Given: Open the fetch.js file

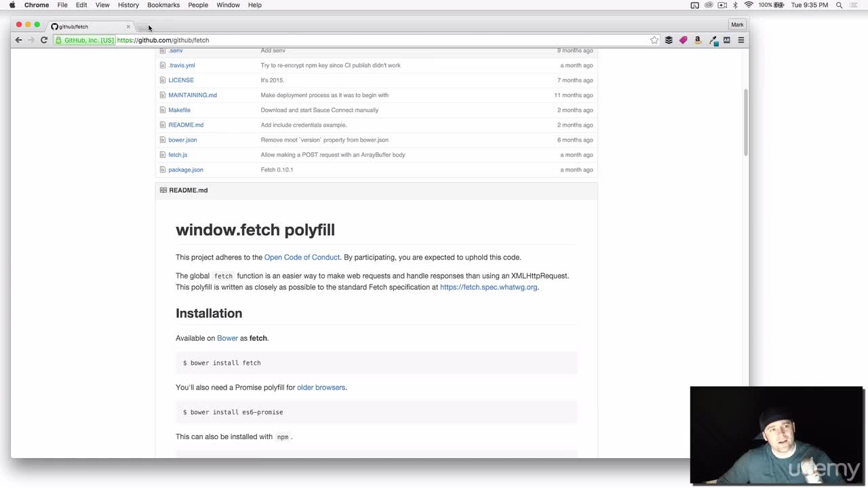Looking at the screenshot, I should point(178,155).
